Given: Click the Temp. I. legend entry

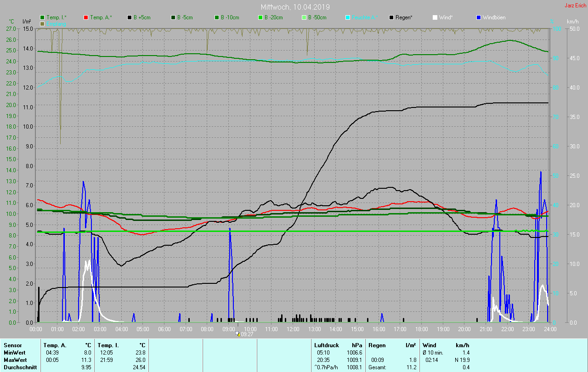Looking at the screenshot, I should click(53, 17).
